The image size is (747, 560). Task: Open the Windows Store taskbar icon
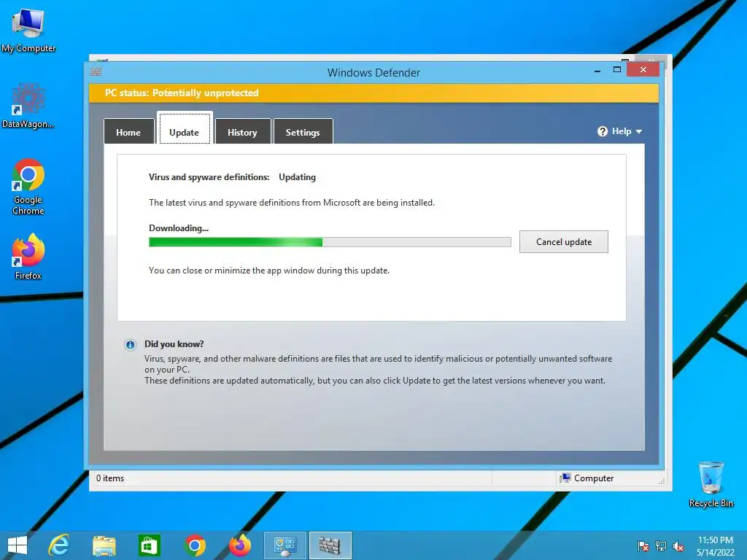point(150,545)
